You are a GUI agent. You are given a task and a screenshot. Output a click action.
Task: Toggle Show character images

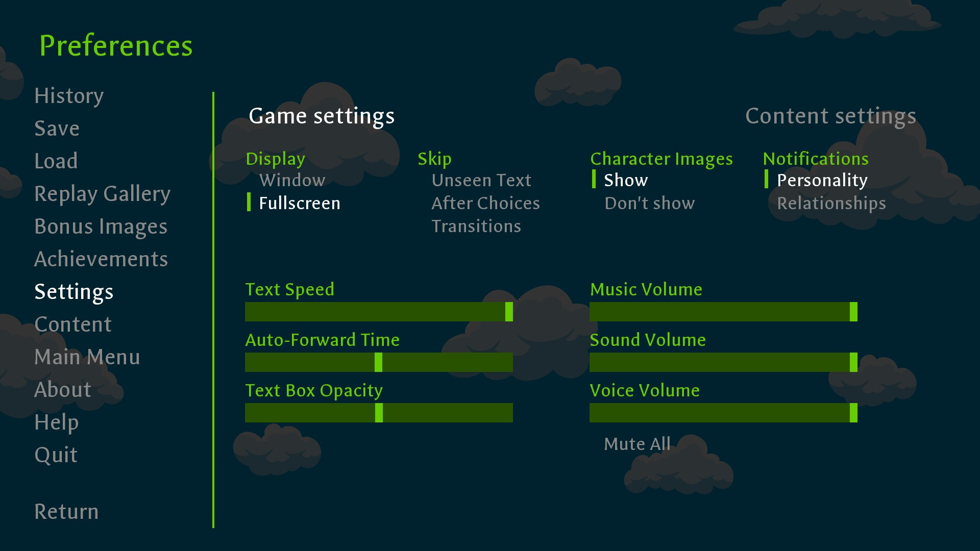pyautogui.click(x=625, y=180)
